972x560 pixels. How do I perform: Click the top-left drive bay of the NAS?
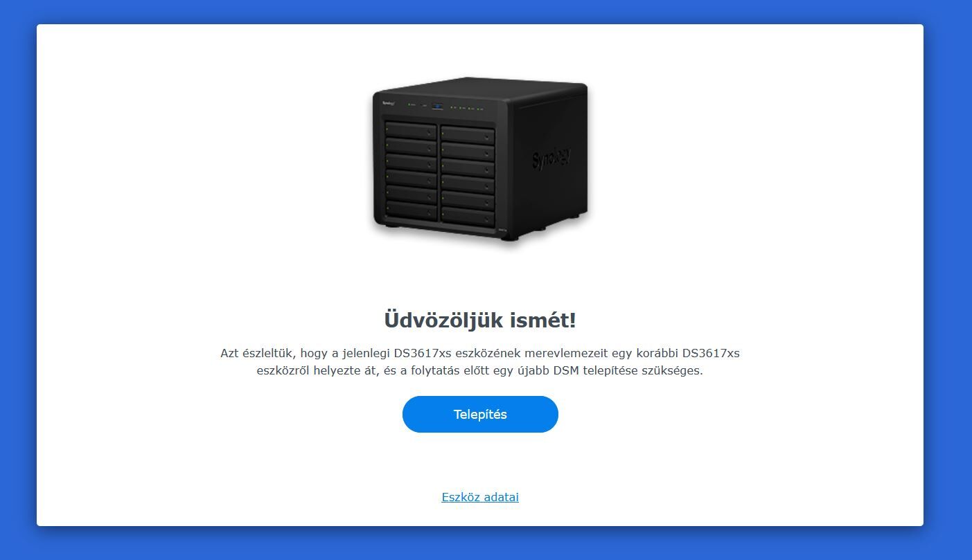[x=411, y=129]
